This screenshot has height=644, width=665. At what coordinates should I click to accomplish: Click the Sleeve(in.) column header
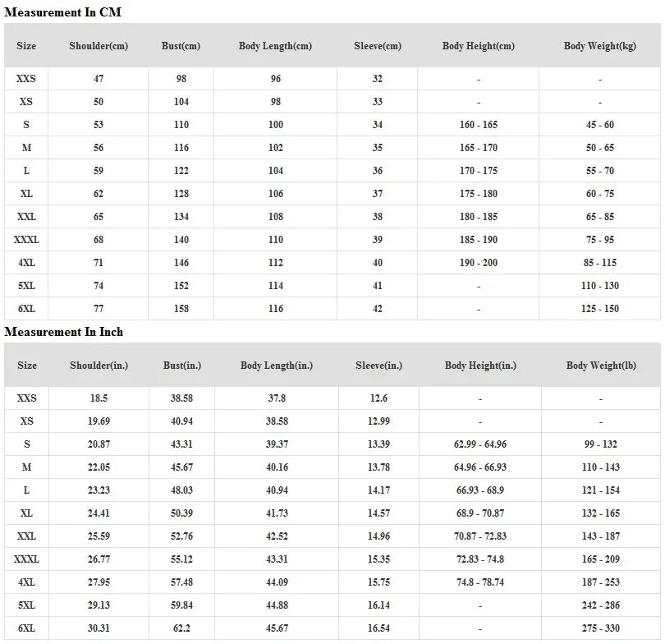(378, 366)
